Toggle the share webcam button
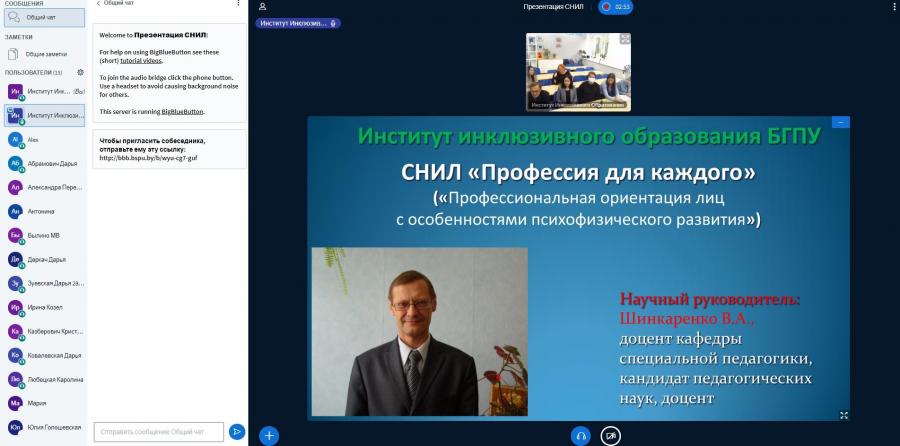 [611, 436]
